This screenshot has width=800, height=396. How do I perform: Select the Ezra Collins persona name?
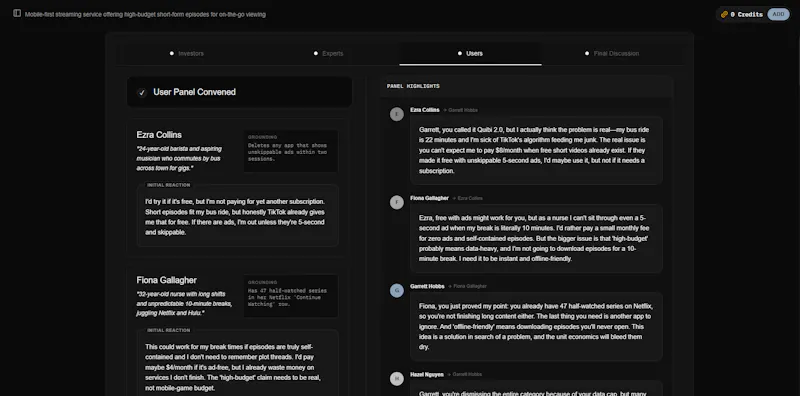tap(159, 135)
